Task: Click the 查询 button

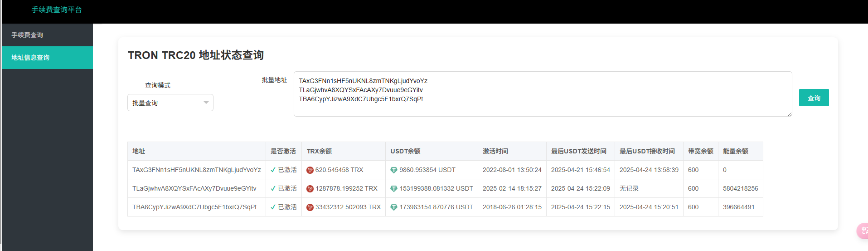Action: pos(814,98)
